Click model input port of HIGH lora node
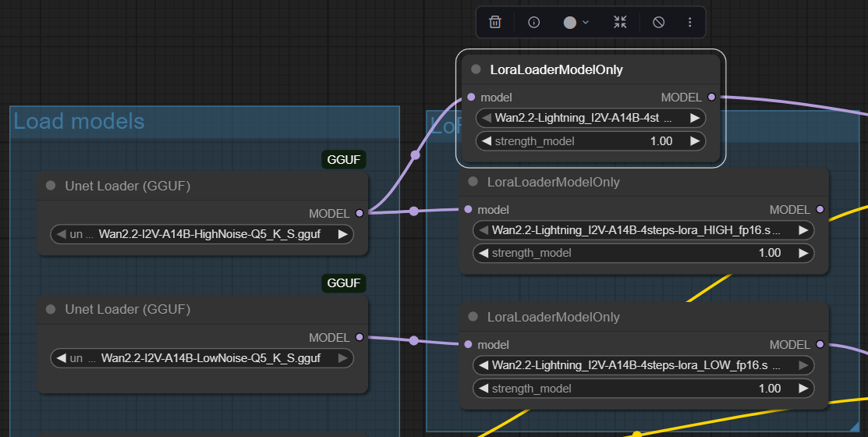The height and width of the screenshot is (437, 868). (x=468, y=209)
